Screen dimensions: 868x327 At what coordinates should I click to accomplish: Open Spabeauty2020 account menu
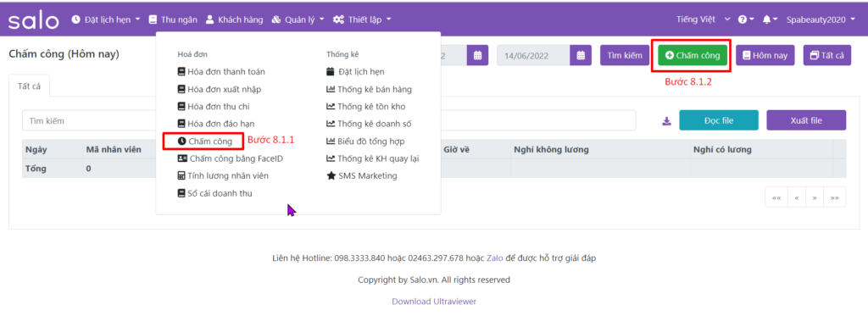pos(821,19)
